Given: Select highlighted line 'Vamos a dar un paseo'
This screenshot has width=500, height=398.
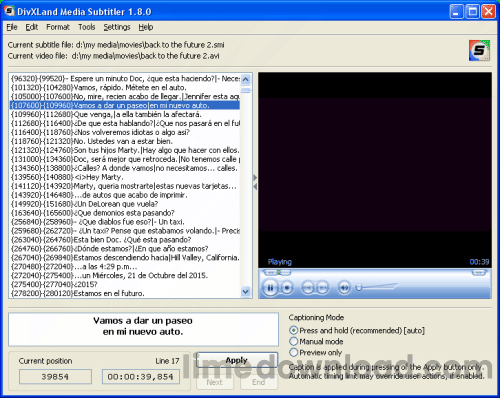Looking at the screenshot, I should pyautogui.click(x=125, y=106).
